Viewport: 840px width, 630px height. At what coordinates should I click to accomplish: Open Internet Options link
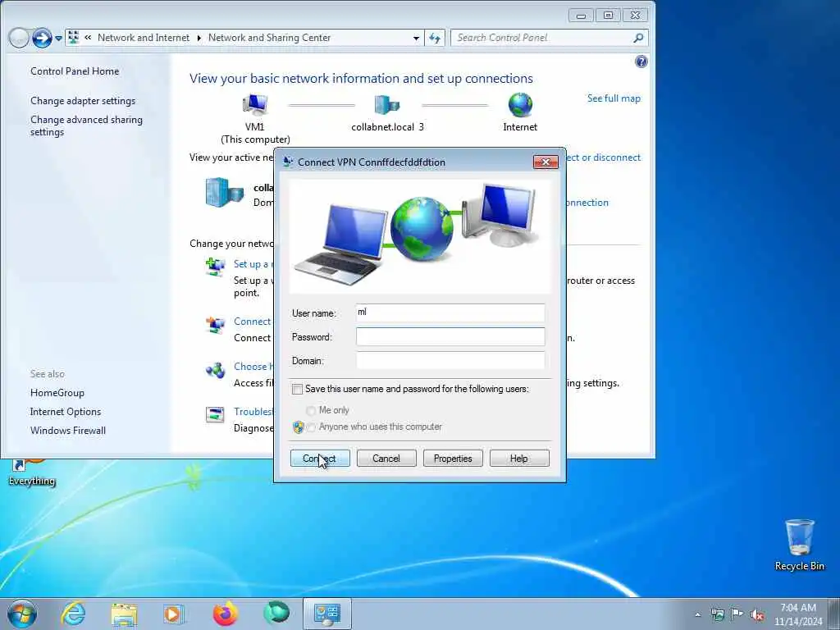click(x=66, y=412)
